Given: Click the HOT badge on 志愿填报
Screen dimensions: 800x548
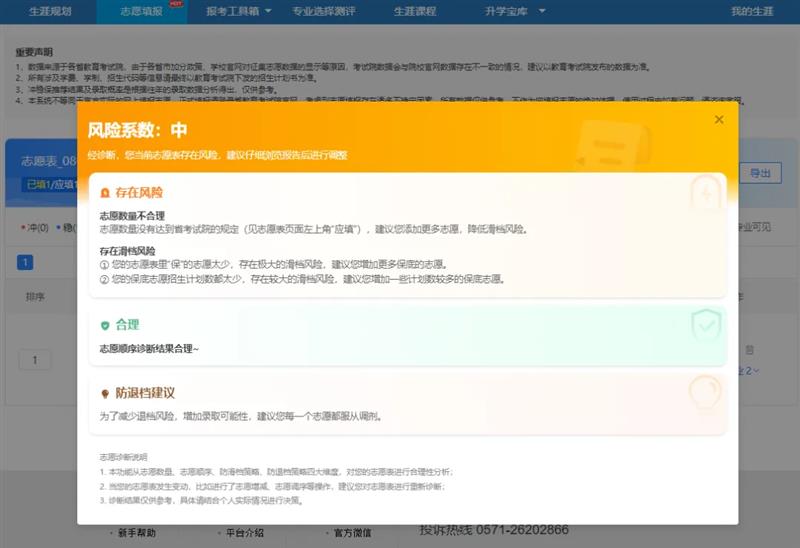Looking at the screenshot, I should point(176,4).
